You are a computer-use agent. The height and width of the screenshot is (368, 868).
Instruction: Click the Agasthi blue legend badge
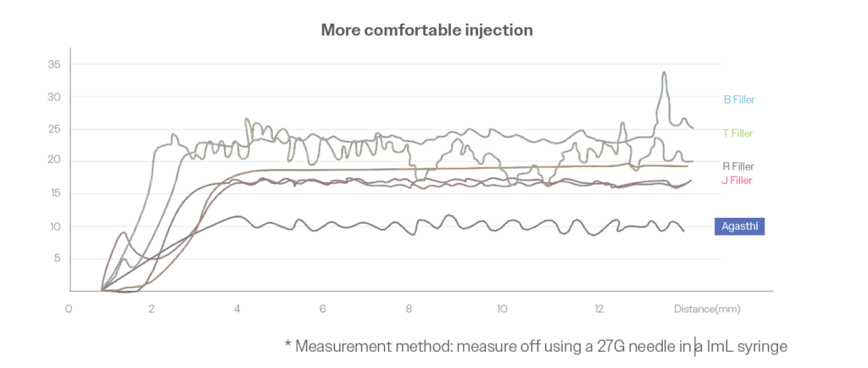coord(739,226)
